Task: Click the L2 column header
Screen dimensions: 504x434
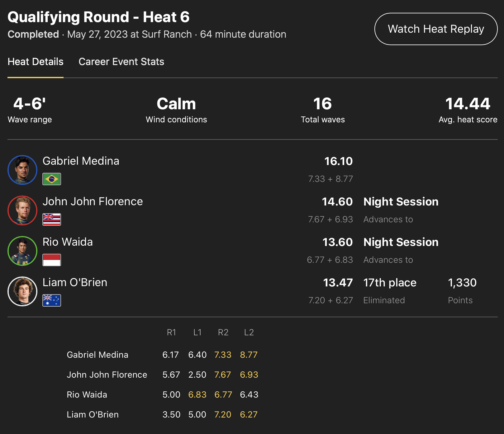Action: click(249, 333)
